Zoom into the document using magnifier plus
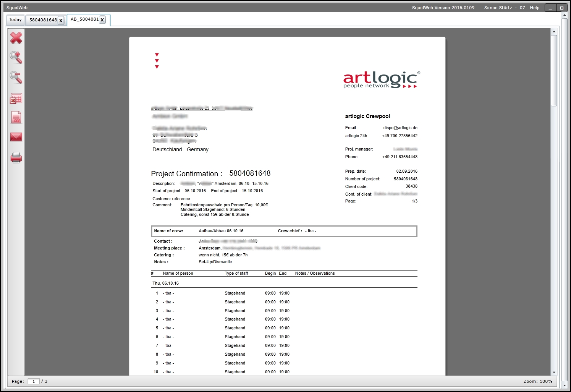Viewport: 571px width, 392px height. pyautogui.click(x=16, y=58)
